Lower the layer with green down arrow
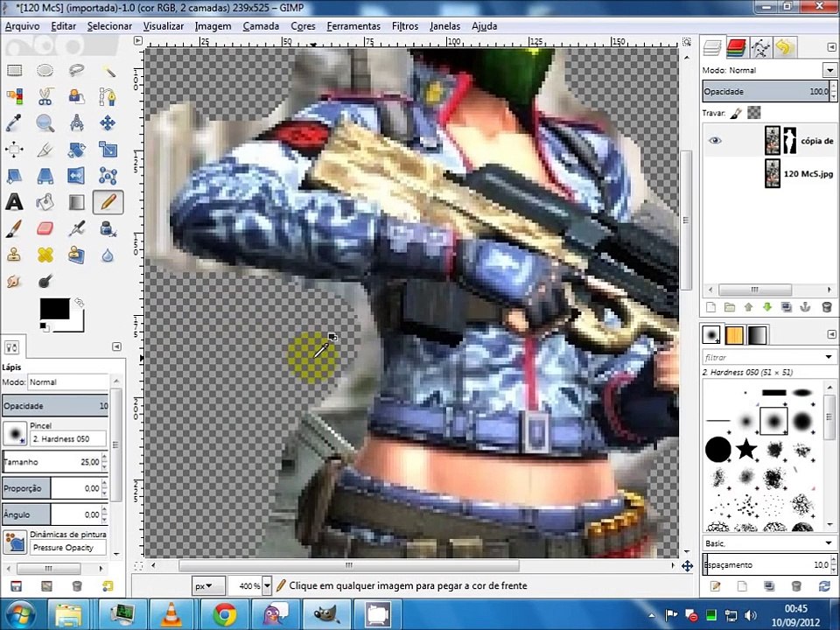This screenshot has width=840, height=630. pyautogui.click(x=766, y=307)
